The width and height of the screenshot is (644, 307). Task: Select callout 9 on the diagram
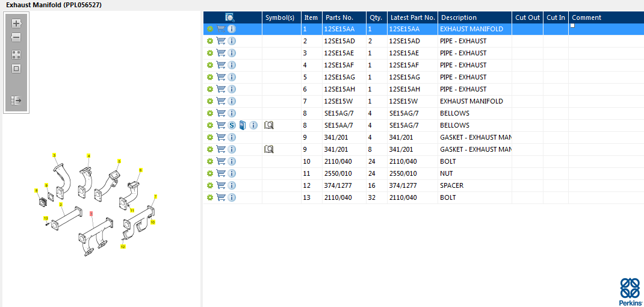(x=46, y=185)
